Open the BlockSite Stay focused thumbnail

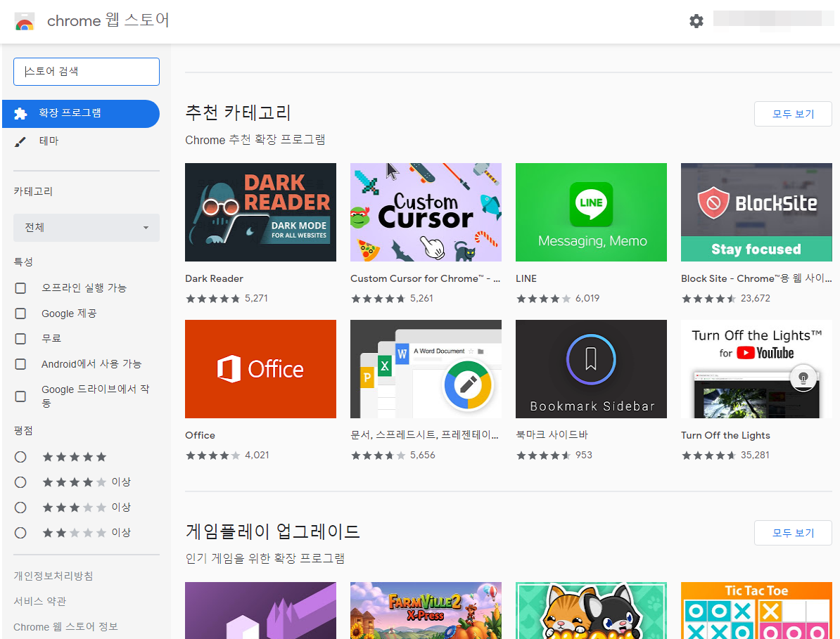(x=756, y=212)
